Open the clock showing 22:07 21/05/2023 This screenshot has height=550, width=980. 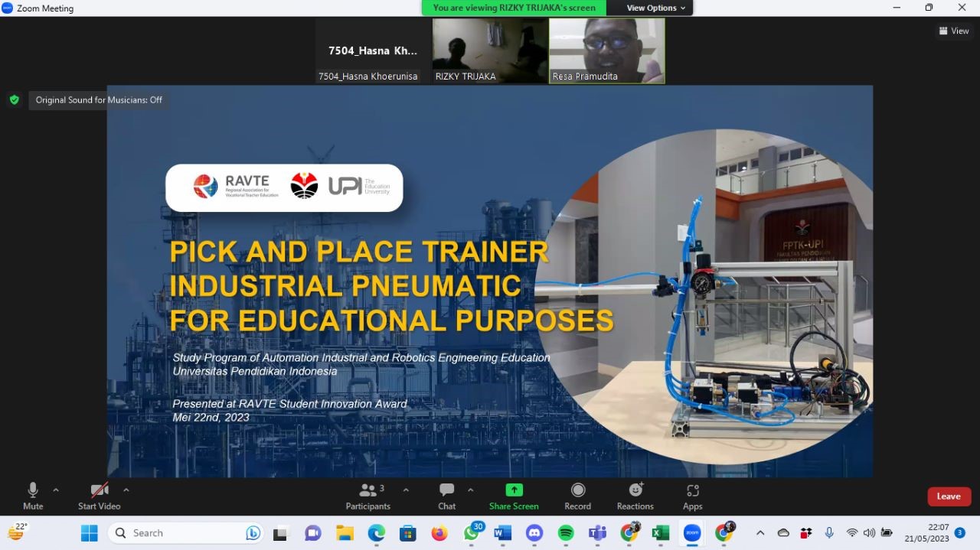(927, 533)
